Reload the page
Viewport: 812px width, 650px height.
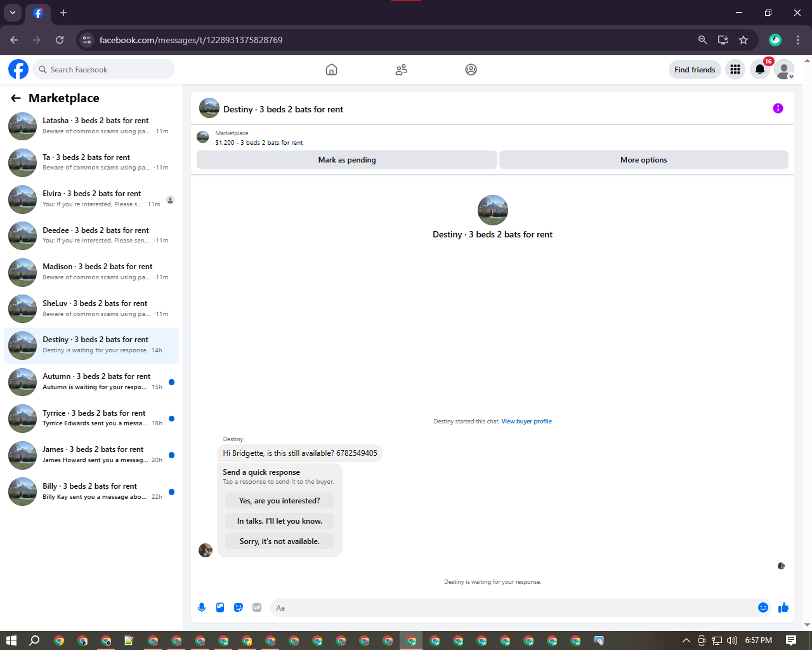pyautogui.click(x=60, y=40)
